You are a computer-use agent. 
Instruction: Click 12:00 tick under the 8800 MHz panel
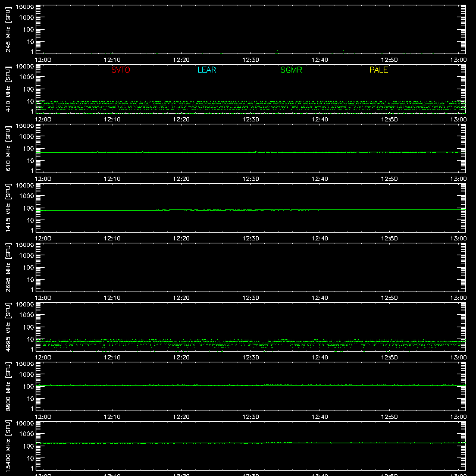[x=43, y=417]
